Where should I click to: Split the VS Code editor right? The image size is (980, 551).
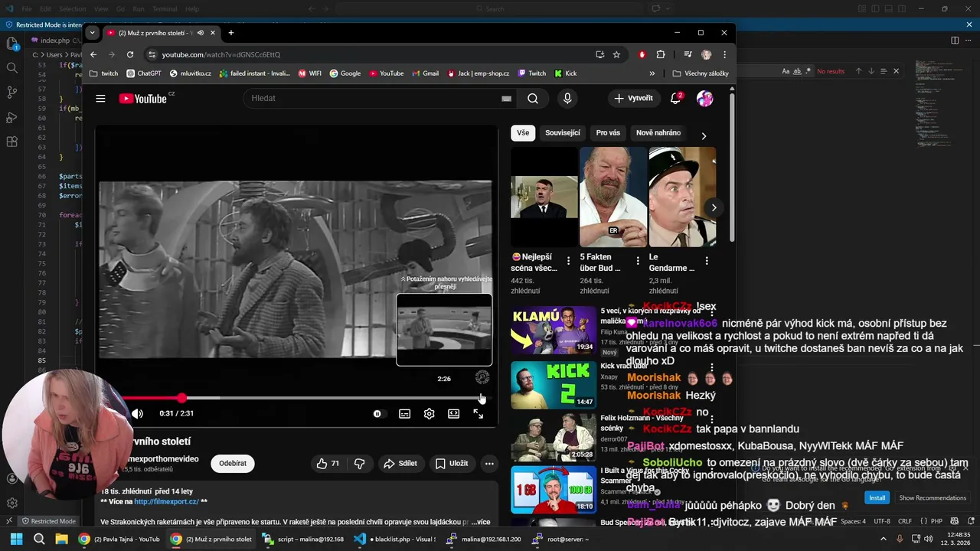(955, 41)
